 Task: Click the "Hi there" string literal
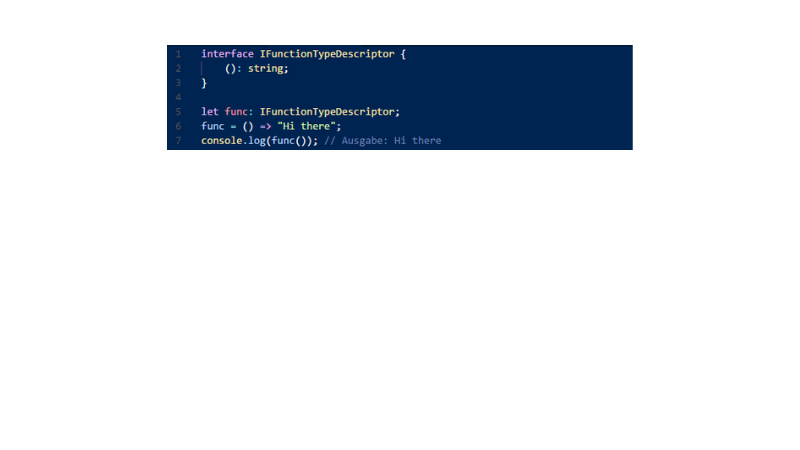point(306,126)
